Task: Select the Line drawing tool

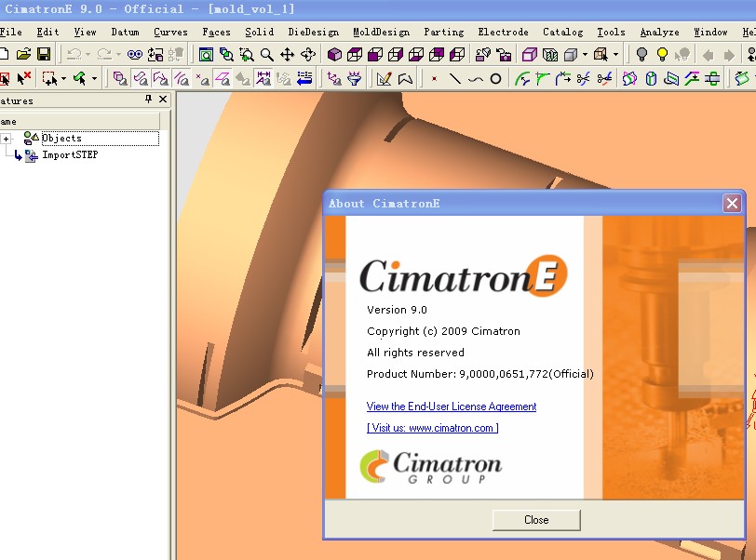Action: tap(454, 78)
